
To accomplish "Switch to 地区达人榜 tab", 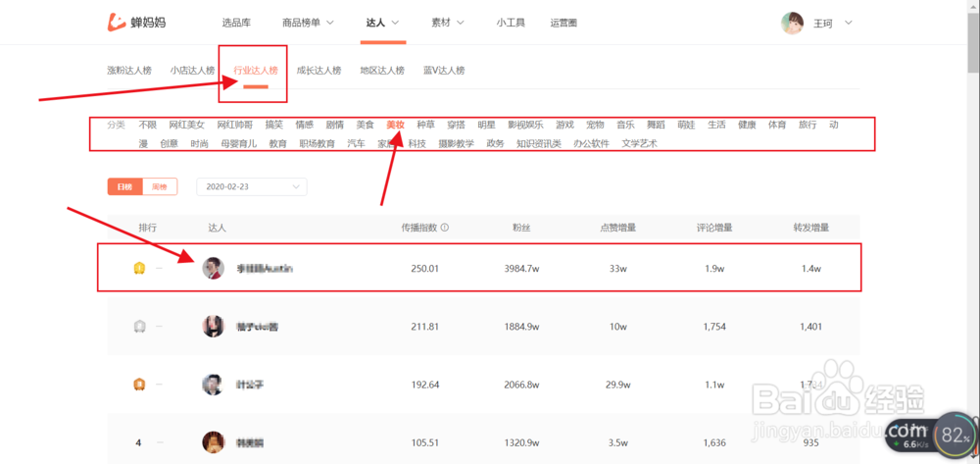I will pos(382,71).
